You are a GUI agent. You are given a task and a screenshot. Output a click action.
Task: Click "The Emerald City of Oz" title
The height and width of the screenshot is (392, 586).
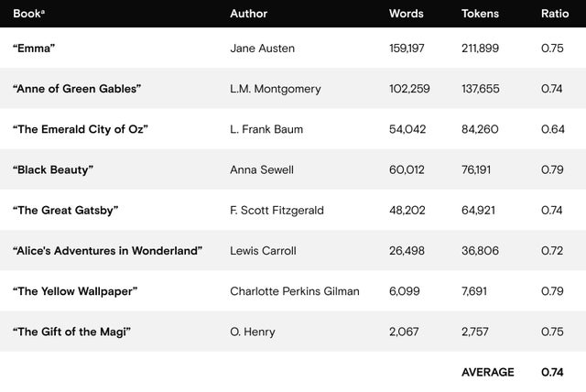tap(81, 129)
